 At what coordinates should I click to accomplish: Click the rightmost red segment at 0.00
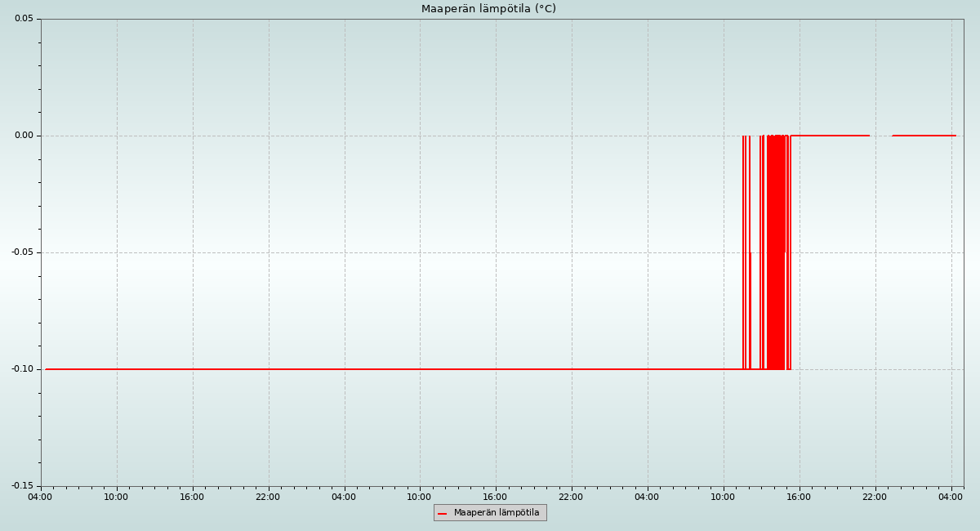tap(923, 136)
